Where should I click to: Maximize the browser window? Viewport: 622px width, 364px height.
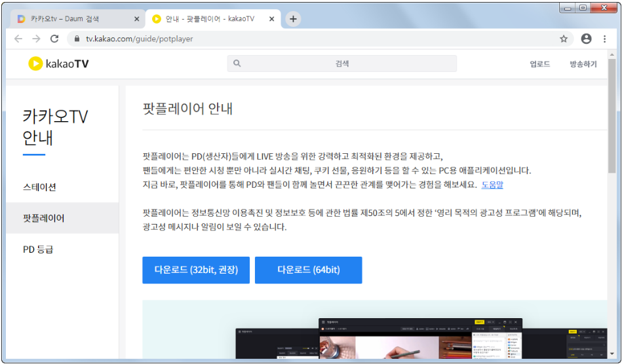click(583, 7)
